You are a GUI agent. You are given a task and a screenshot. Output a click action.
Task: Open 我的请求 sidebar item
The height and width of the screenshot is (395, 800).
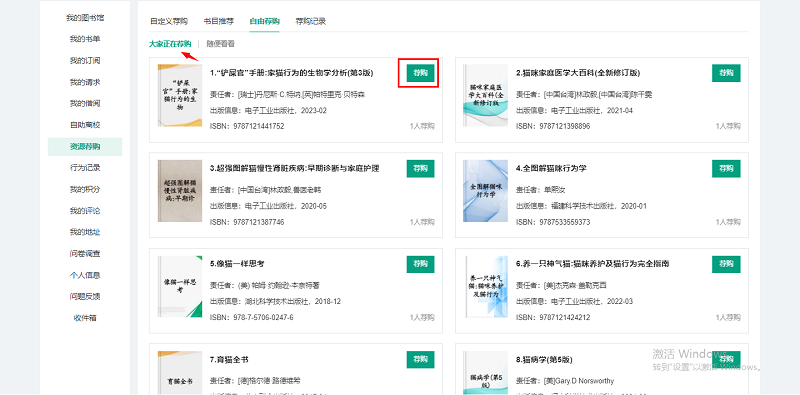point(85,82)
